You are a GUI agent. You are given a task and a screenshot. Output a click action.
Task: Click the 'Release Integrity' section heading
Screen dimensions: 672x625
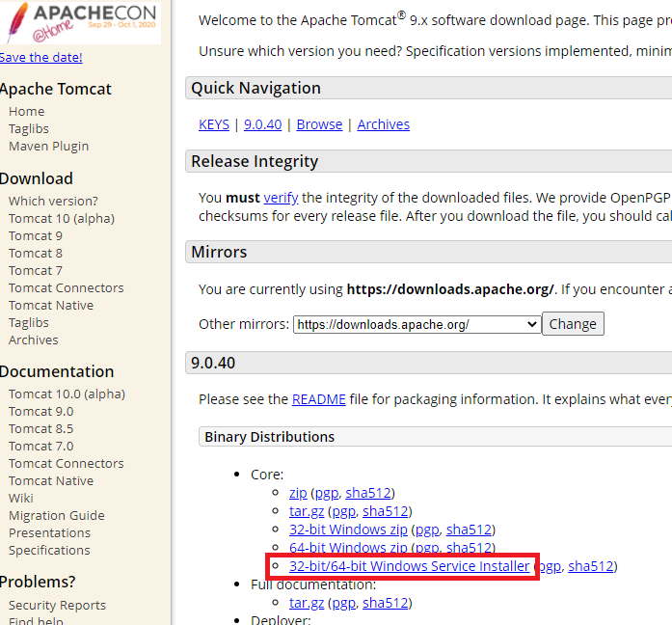(x=255, y=162)
